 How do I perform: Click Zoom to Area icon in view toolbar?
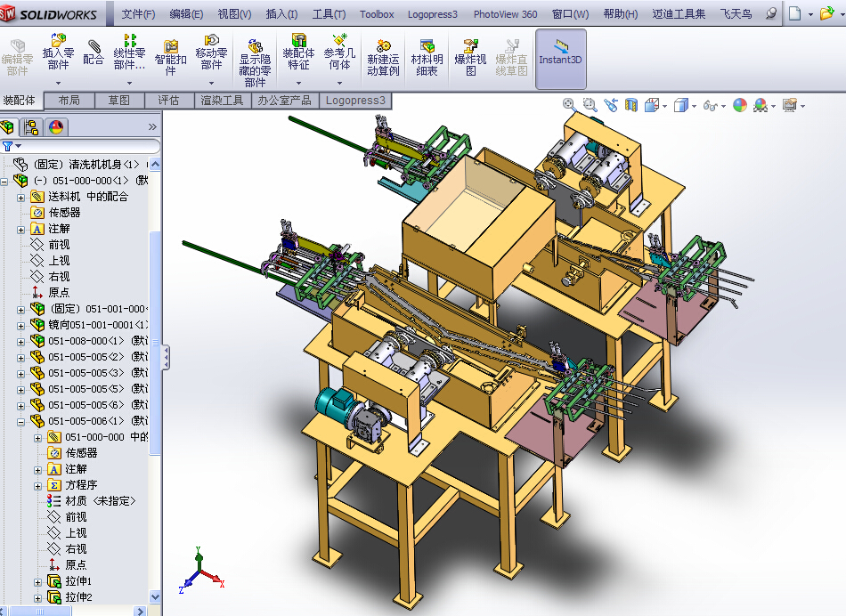click(x=590, y=105)
